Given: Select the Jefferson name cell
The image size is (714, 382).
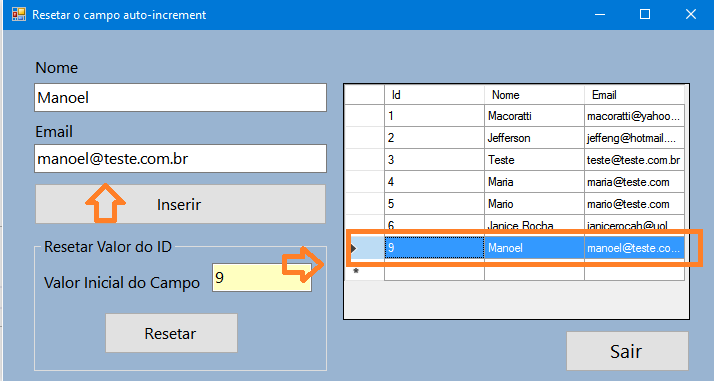Looking at the screenshot, I should coord(535,138).
